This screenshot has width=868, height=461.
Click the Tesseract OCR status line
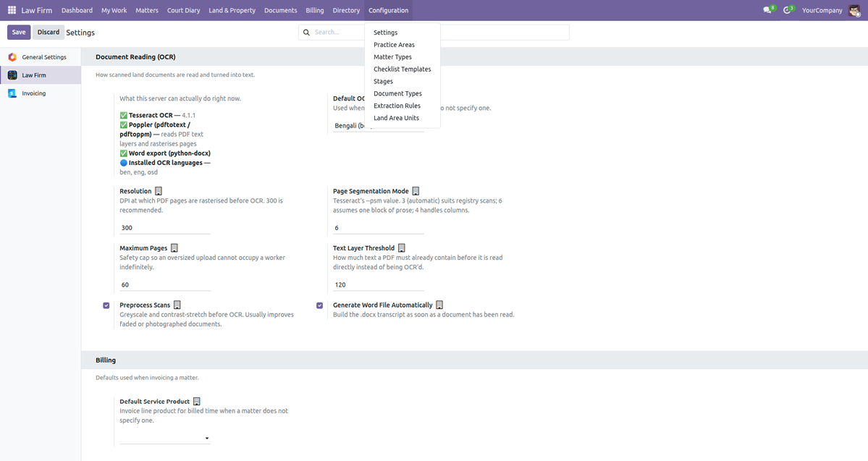click(x=158, y=115)
